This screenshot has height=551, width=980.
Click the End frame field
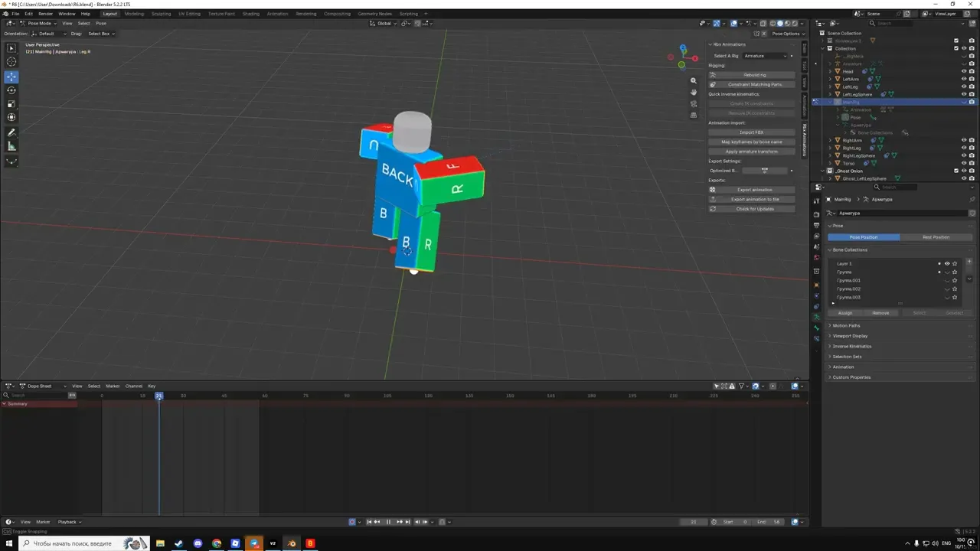pyautogui.click(x=769, y=522)
